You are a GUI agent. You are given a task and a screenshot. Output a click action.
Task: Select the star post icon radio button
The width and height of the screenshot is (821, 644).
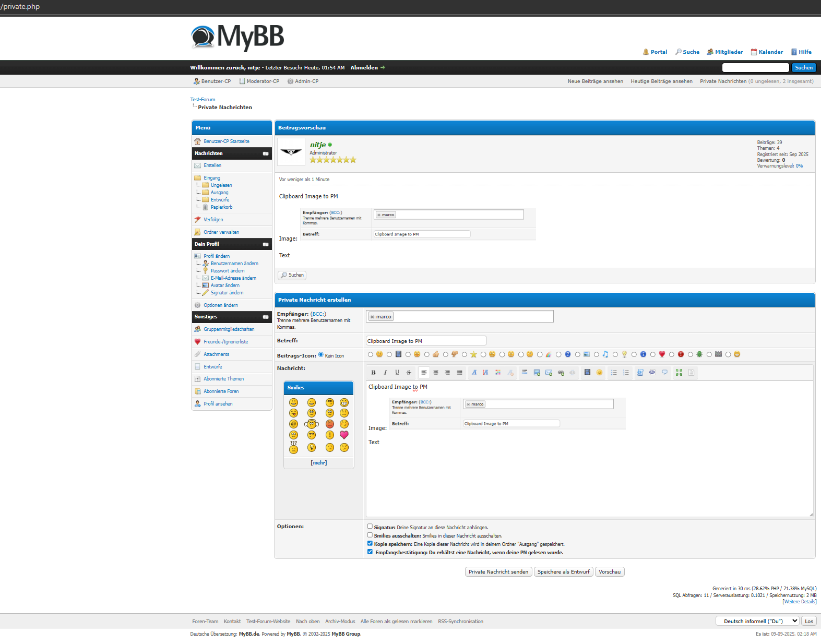tap(465, 355)
